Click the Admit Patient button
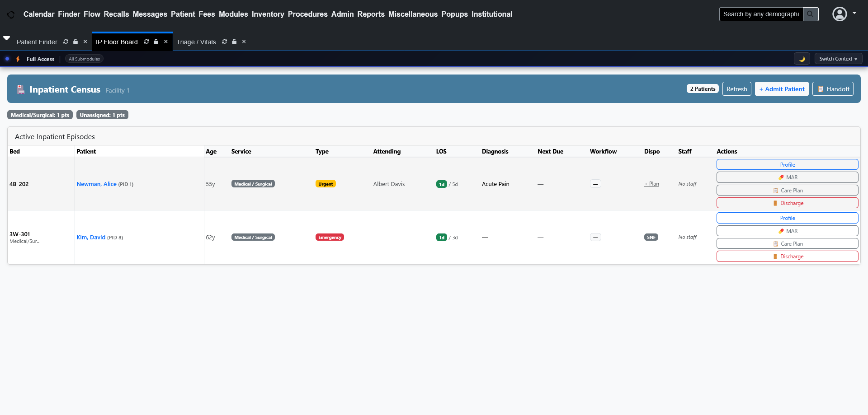 coord(782,89)
